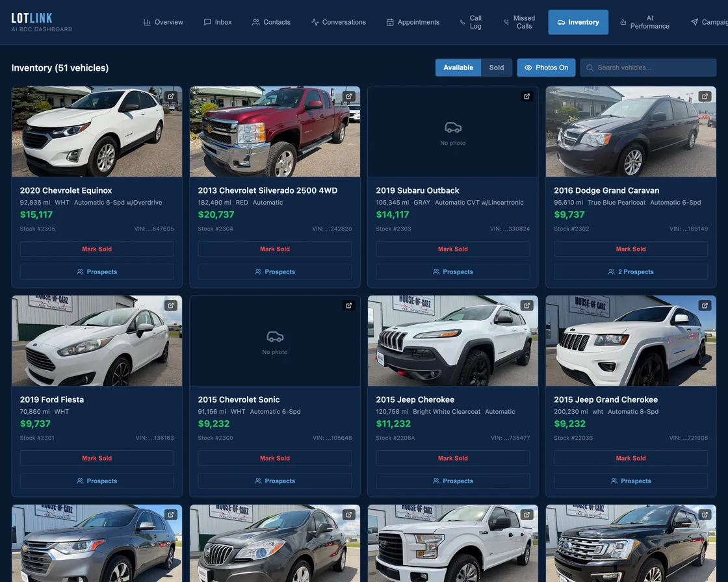The height and width of the screenshot is (582, 728).
Task: View Prospects for 2020 Chevrolet Equinox
Action: (x=97, y=272)
